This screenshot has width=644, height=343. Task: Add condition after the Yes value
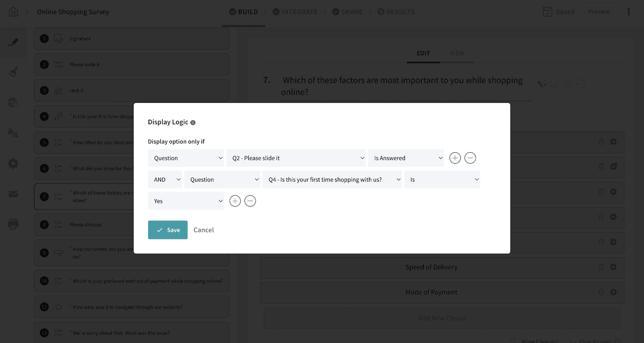[235, 201]
